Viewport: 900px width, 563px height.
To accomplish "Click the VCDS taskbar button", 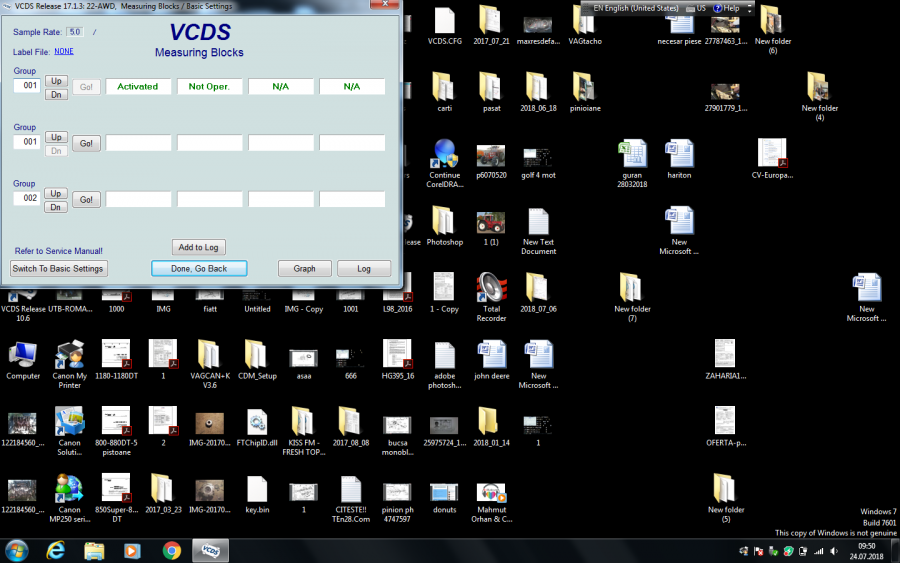I will (211, 549).
